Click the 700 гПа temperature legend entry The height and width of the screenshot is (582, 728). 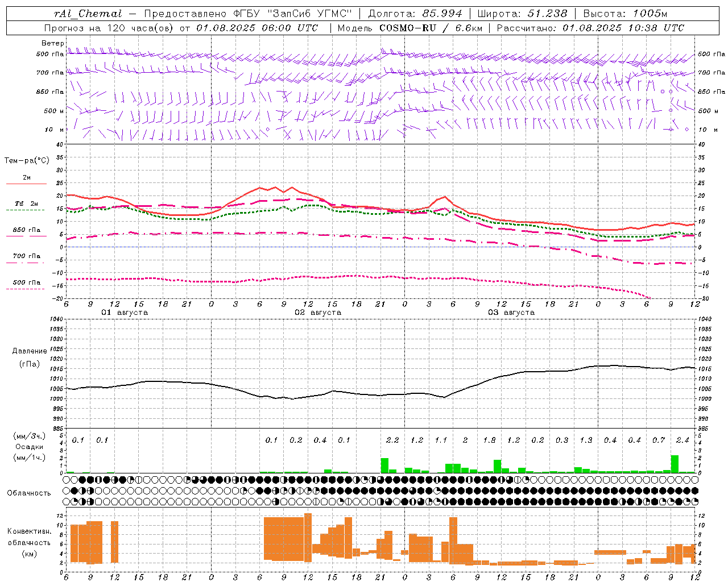pyautogui.click(x=26, y=256)
